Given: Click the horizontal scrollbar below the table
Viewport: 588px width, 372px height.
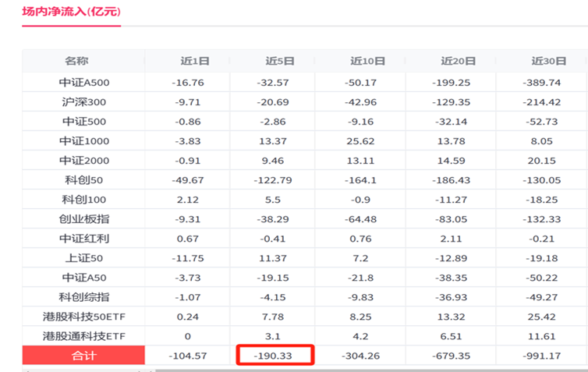Looking at the screenshot, I should (x=371, y=370).
